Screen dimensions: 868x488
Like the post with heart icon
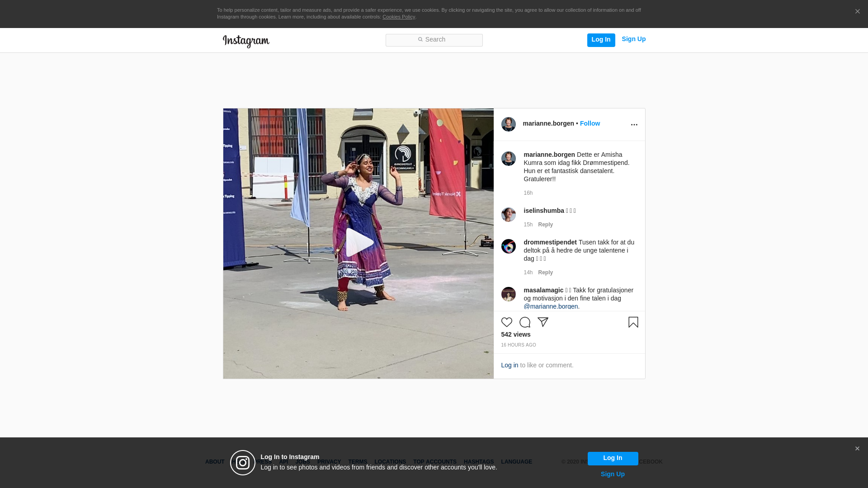tap(506, 322)
